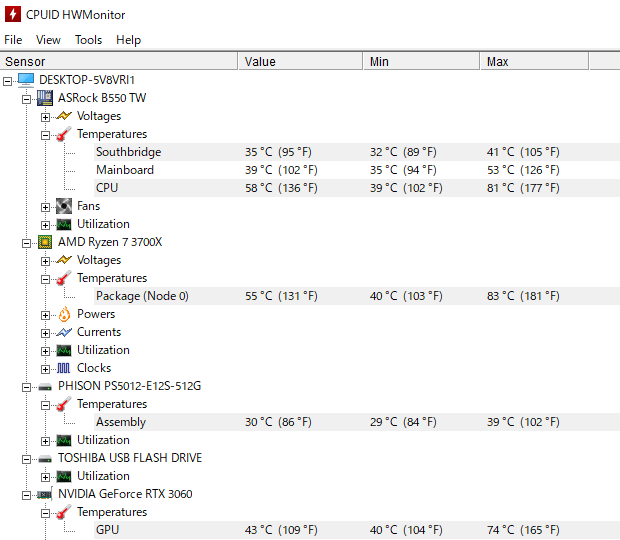Collapse the AMD Ryzen 7 3700X node
620x540 pixels.
click(x=26, y=243)
